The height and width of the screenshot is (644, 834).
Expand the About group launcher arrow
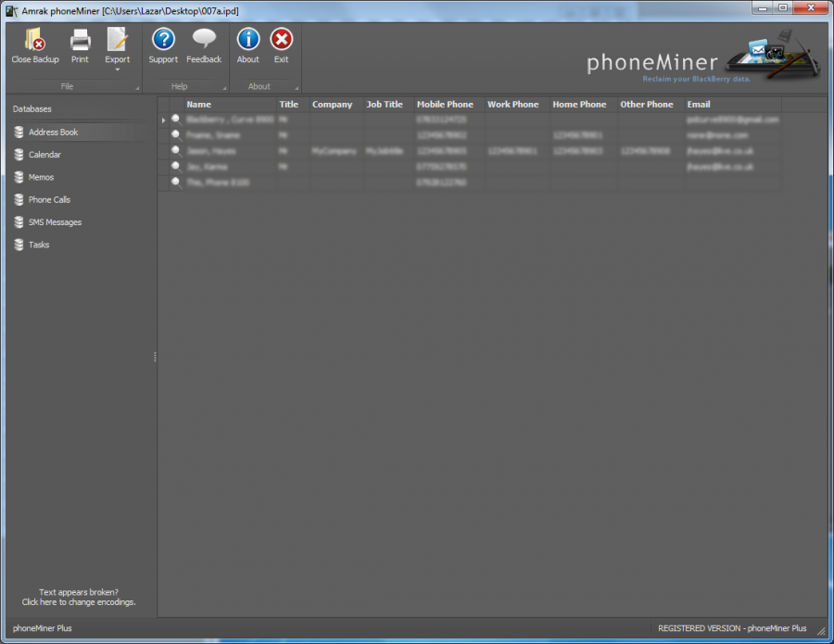coord(297,88)
